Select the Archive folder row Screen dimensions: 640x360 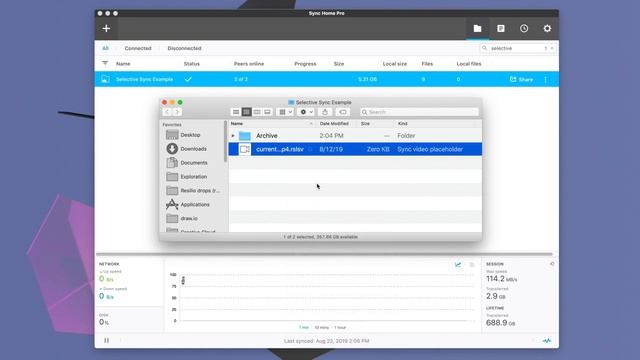pos(355,136)
